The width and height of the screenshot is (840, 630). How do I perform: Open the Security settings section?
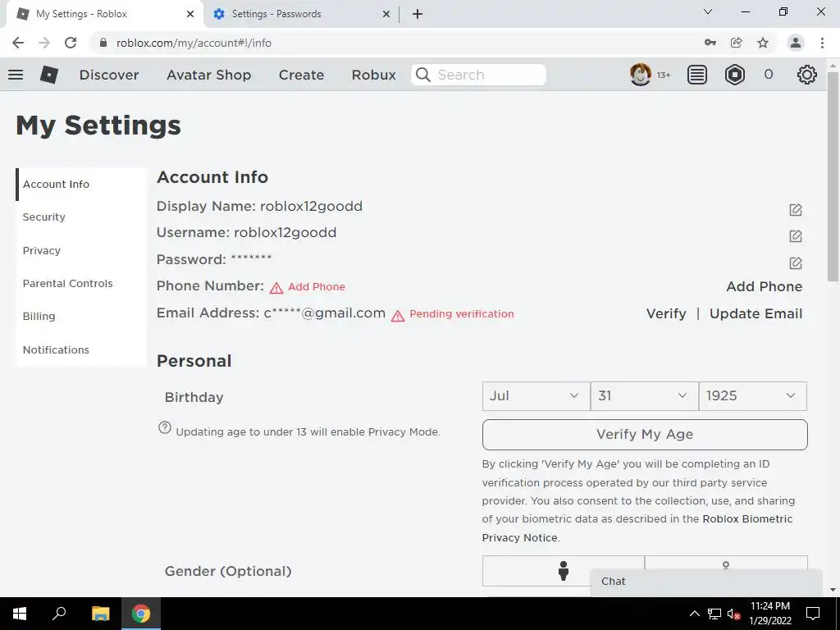44,217
